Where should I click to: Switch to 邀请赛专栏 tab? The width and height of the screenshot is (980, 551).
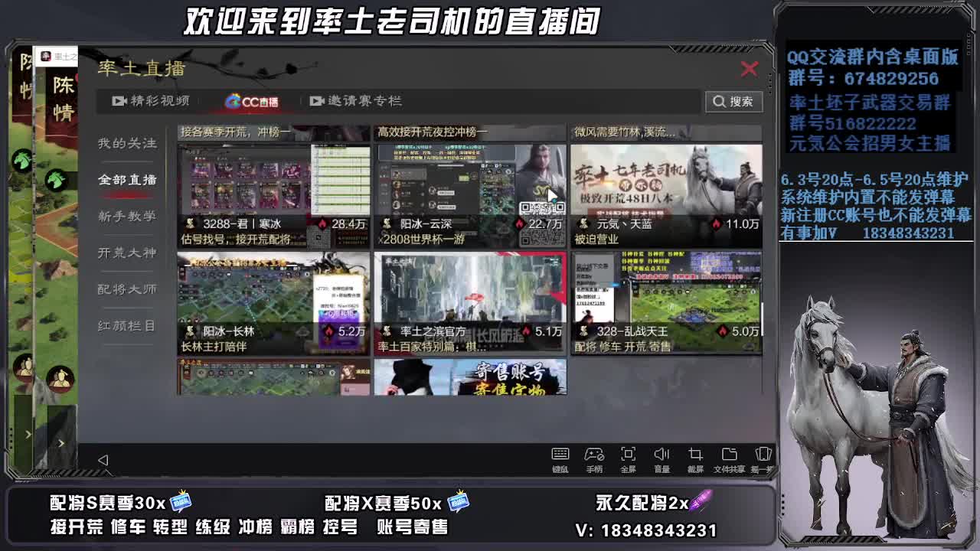tap(355, 101)
